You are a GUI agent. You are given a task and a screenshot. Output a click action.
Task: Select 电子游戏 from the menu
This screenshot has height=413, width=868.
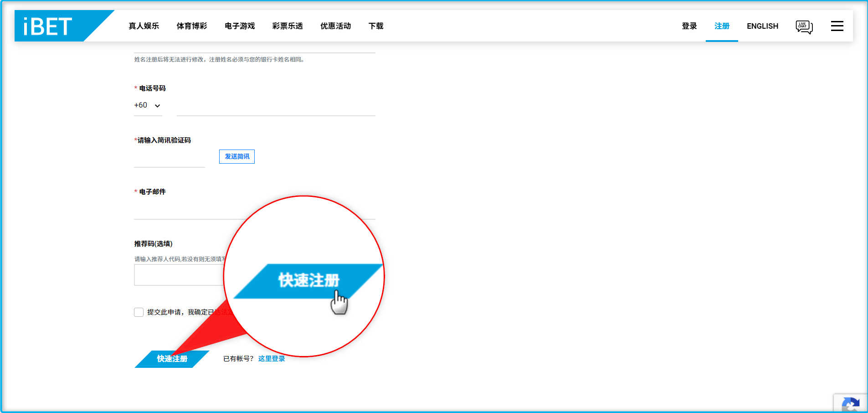coord(239,26)
